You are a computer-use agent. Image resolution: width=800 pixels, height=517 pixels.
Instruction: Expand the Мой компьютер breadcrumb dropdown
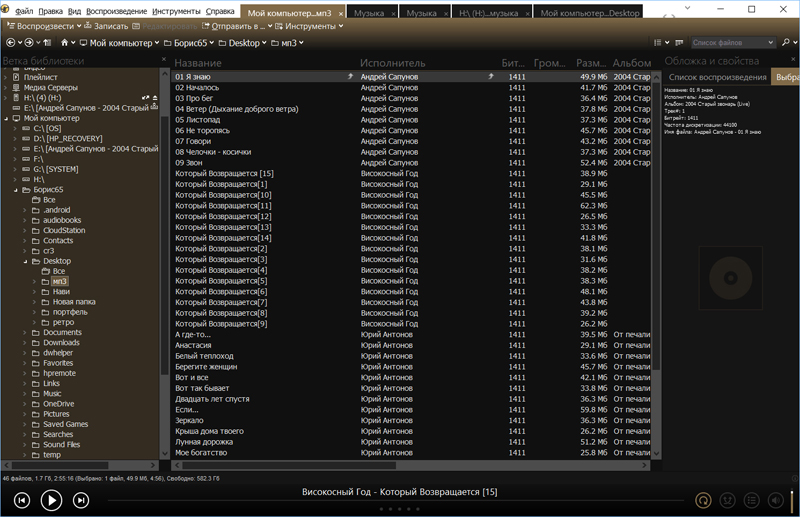click(157, 43)
